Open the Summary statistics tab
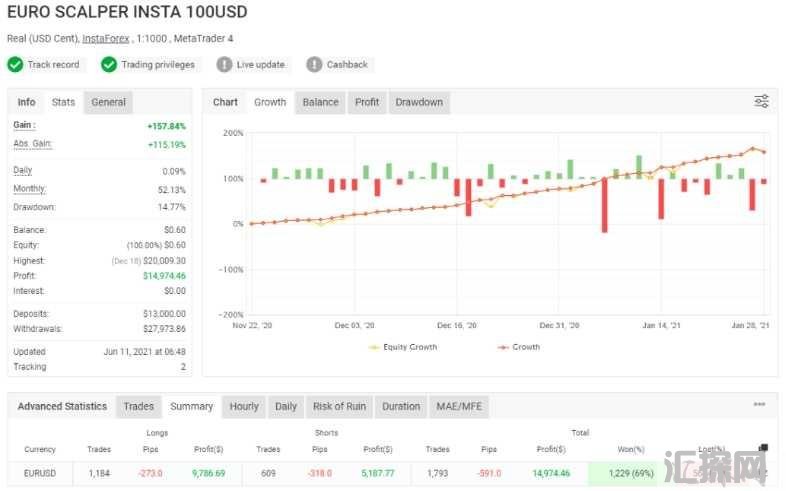Image resolution: width=786 pixels, height=491 pixels. [x=191, y=406]
